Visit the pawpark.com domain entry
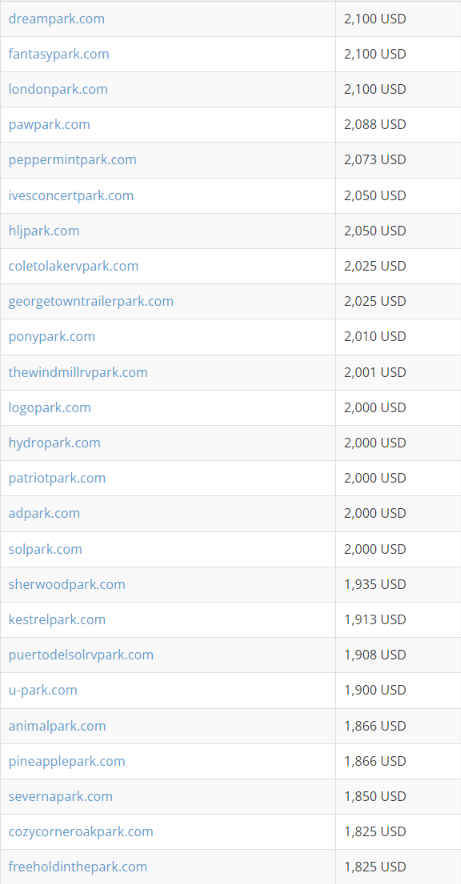The image size is (461, 884). [49, 125]
